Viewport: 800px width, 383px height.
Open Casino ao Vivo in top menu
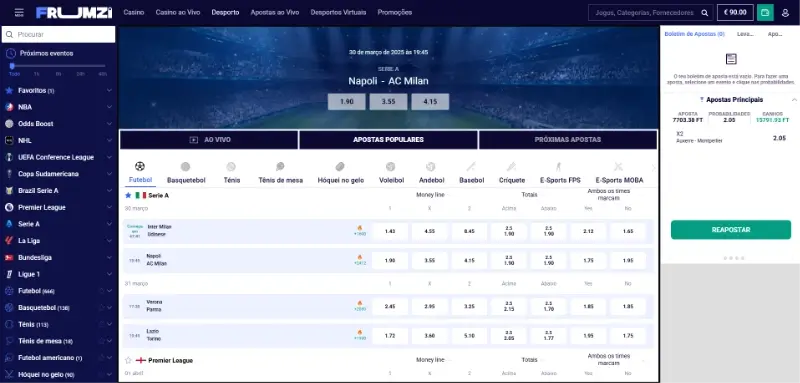point(178,12)
